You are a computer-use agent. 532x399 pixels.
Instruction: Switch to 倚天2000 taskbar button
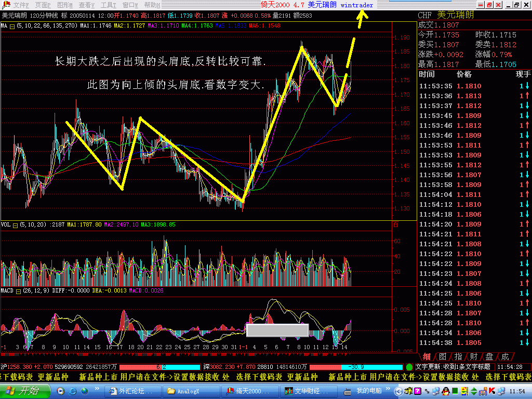coord(249,391)
